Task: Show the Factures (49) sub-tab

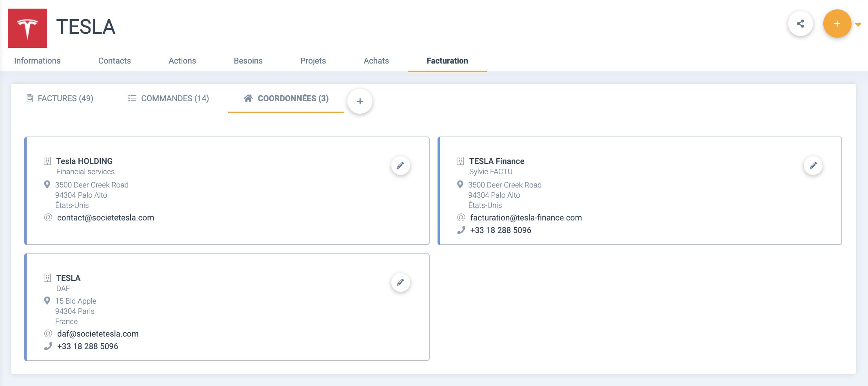Action: click(x=60, y=98)
